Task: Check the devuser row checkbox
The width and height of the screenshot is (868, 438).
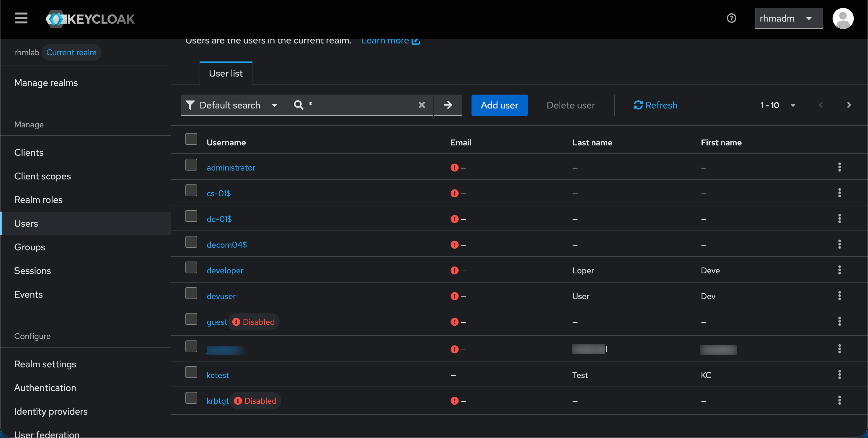Action: [x=191, y=293]
